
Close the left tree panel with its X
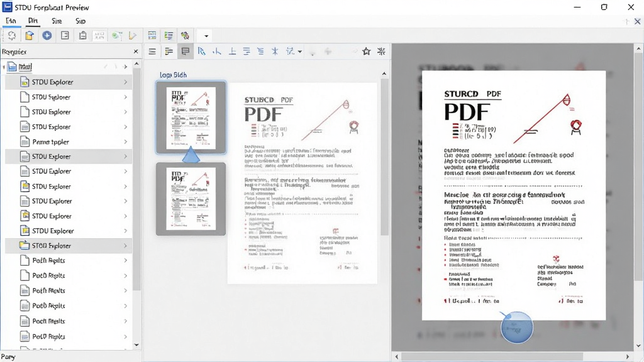pos(136,52)
